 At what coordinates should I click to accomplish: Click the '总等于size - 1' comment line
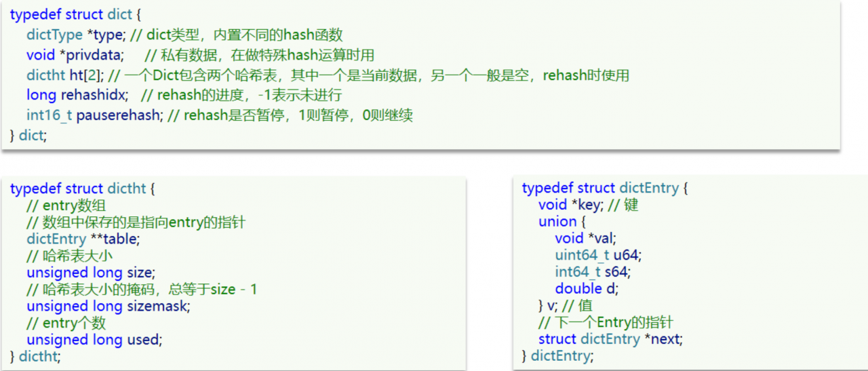(x=142, y=290)
